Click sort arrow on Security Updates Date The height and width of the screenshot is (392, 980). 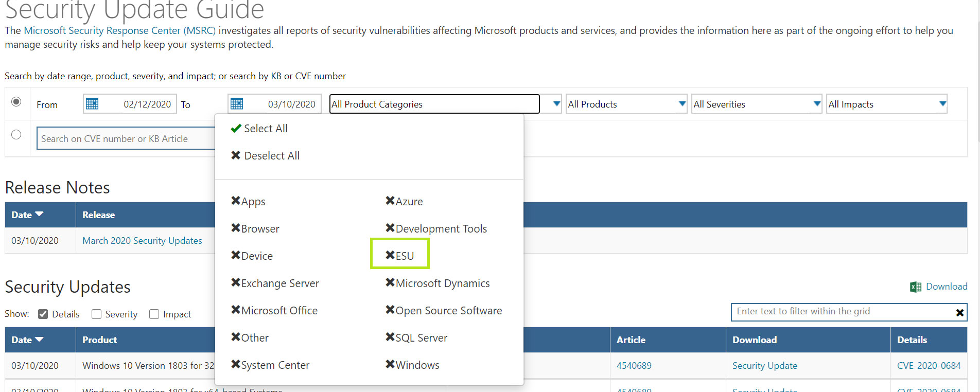(40, 340)
